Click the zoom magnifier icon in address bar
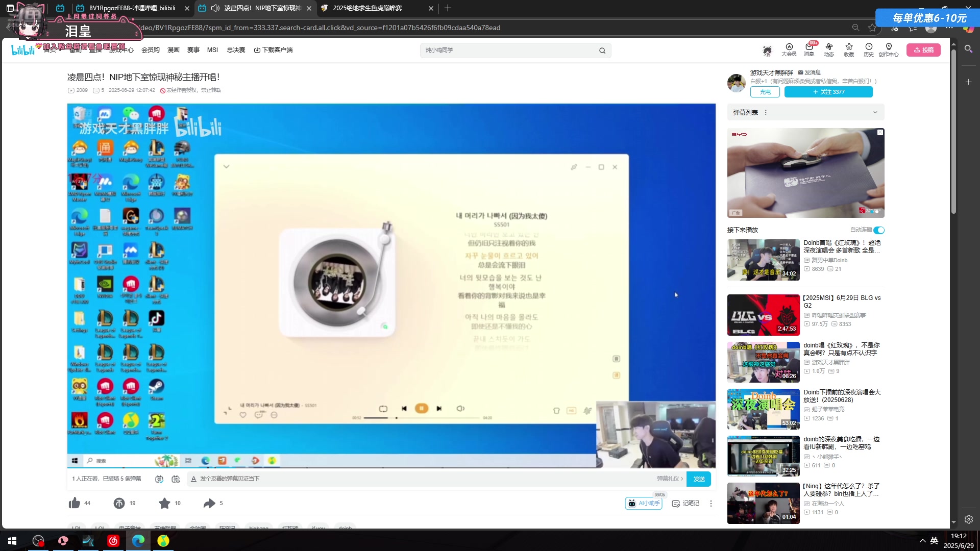This screenshot has height=551, width=980. click(855, 28)
